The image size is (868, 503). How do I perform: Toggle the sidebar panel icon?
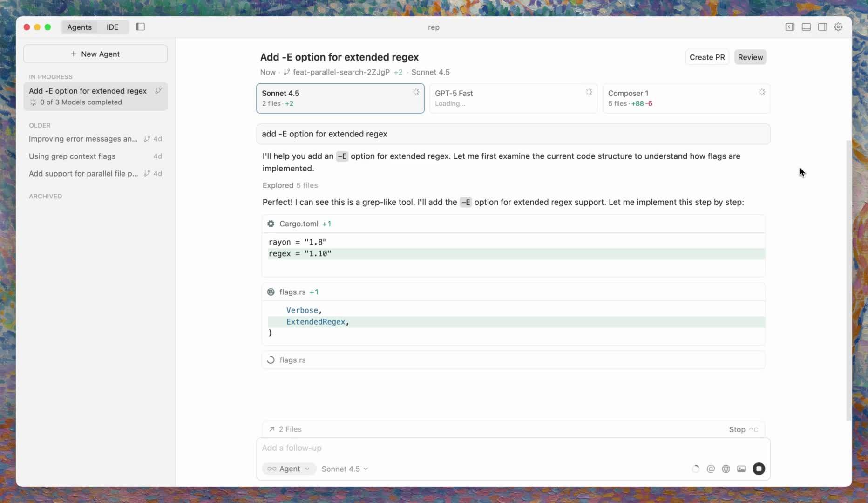(x=140, y=27)
